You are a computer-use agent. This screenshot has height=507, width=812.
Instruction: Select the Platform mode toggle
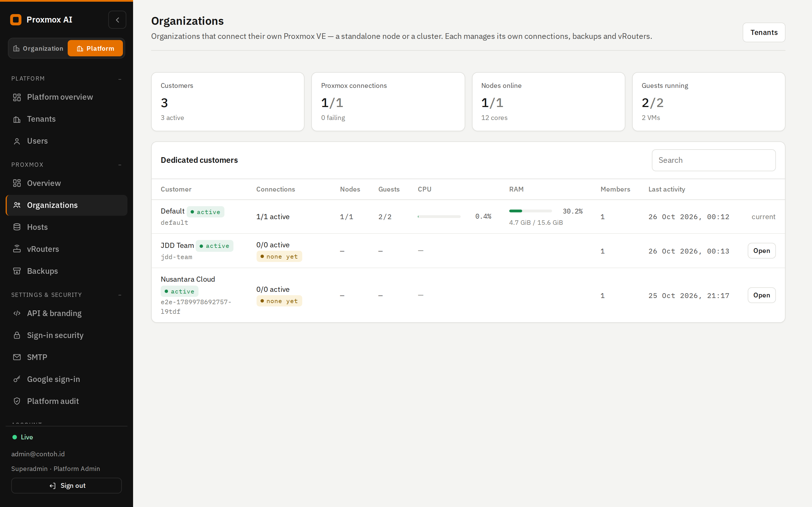click(x=95, y=48)
